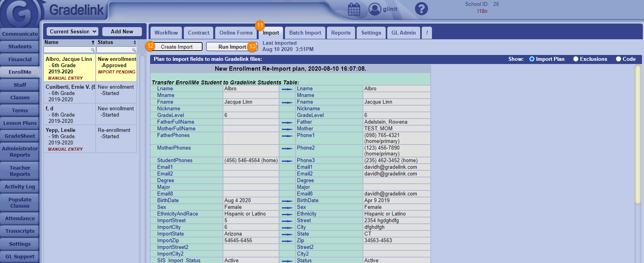Click the Status column sort arrows
This screenshot has width=644, height=263.
(x=135, y=42)
